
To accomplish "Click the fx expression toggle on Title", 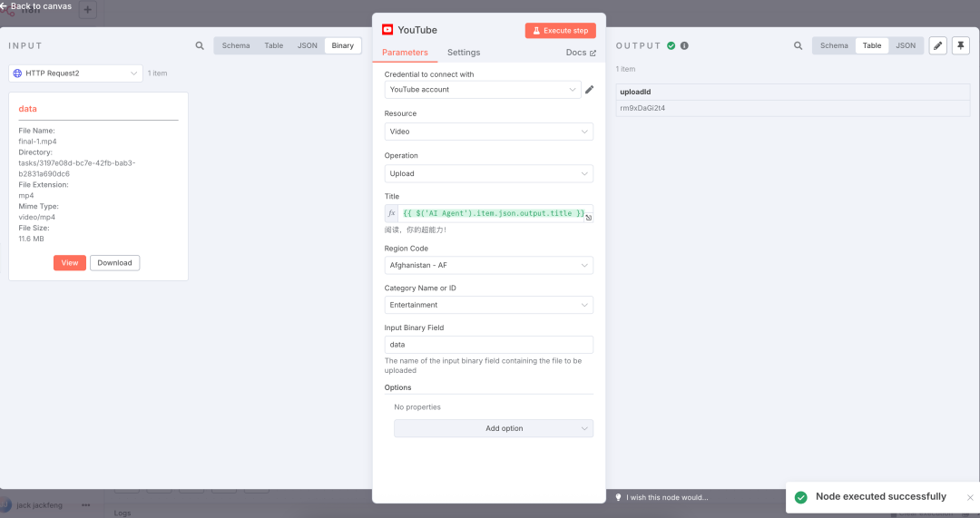I will tap(391, 213).
